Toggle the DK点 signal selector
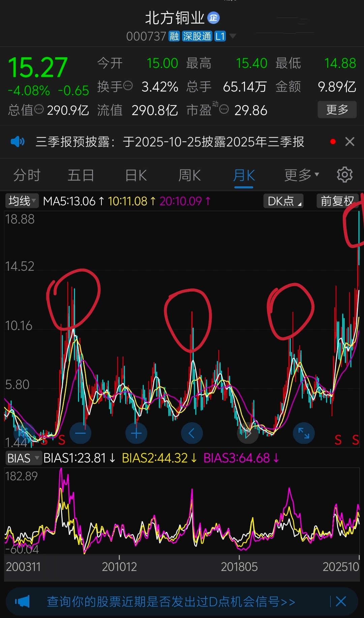This screenshot has height=618, width=364. [283, 201]
